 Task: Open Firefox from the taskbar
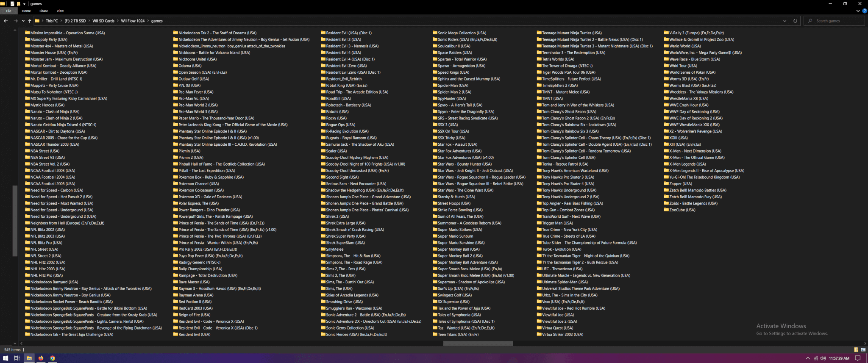[41, 358]
